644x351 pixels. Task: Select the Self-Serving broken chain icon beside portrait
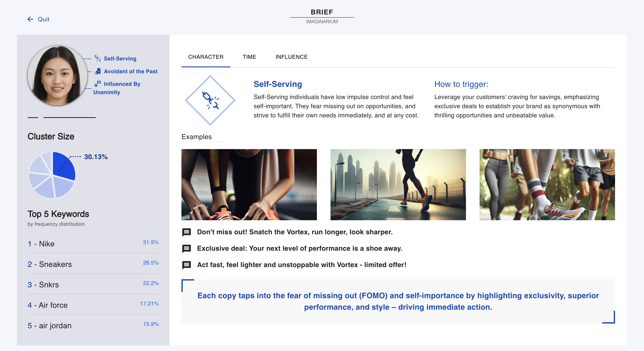(x=98, y=59)
